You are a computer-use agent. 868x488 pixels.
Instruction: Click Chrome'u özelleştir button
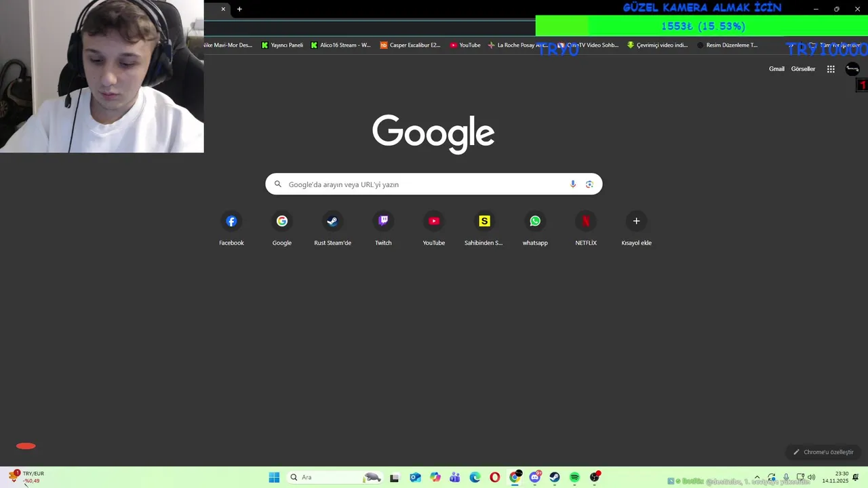click(823, 452)
